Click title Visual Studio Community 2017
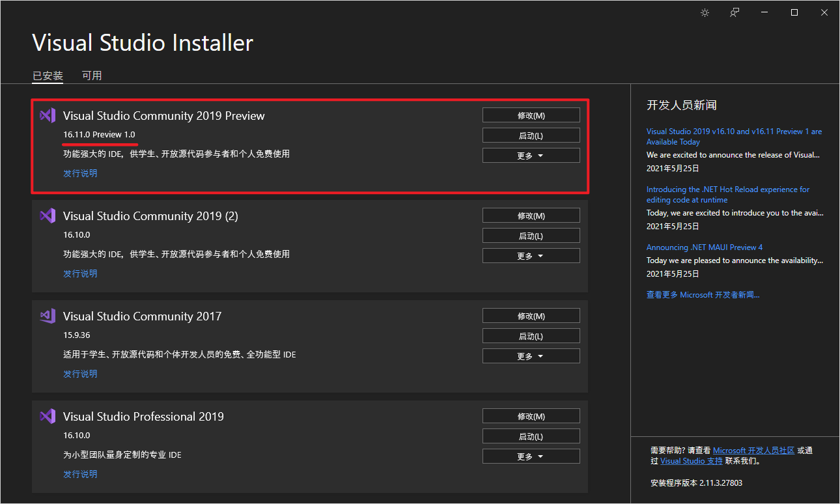The image size is (840, 504). tap(142, 316)
